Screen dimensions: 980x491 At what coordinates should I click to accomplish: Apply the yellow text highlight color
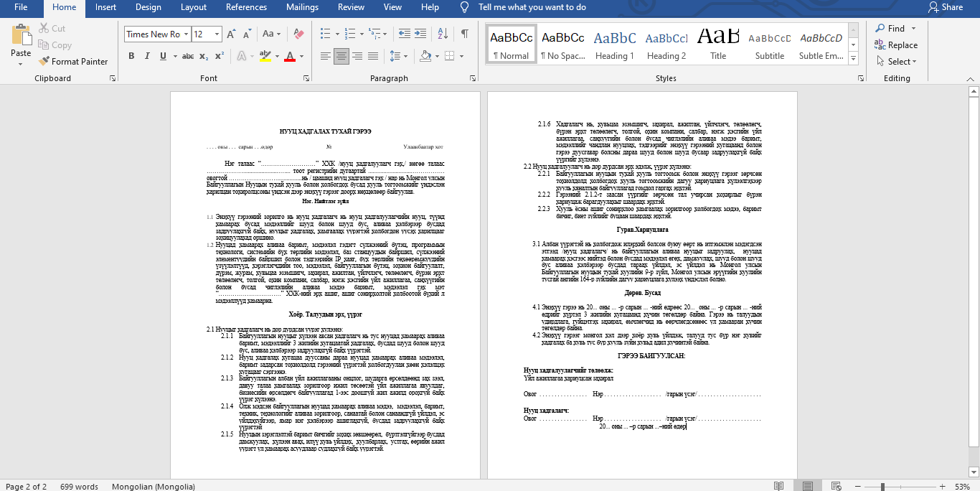265,56
